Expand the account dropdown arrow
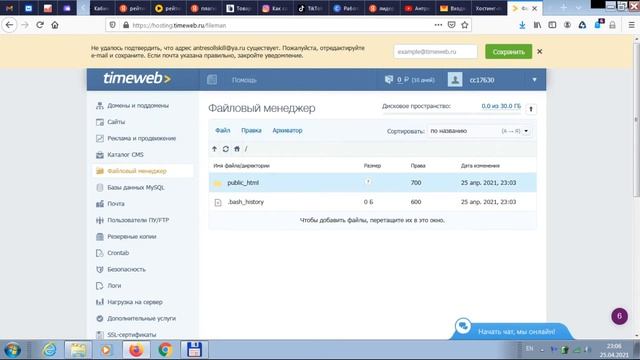640x360 pixels. [x=534, y=80]
